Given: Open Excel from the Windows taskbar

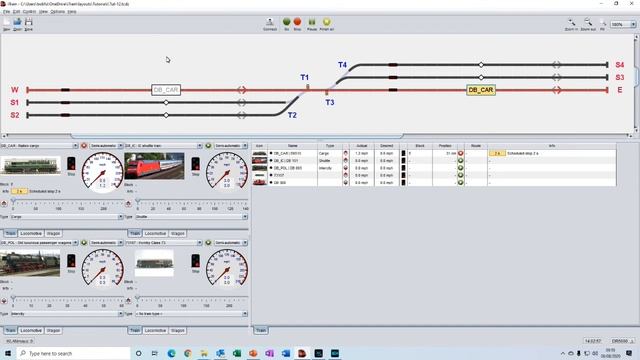Looking at the screenshot, I should (237, 353).
